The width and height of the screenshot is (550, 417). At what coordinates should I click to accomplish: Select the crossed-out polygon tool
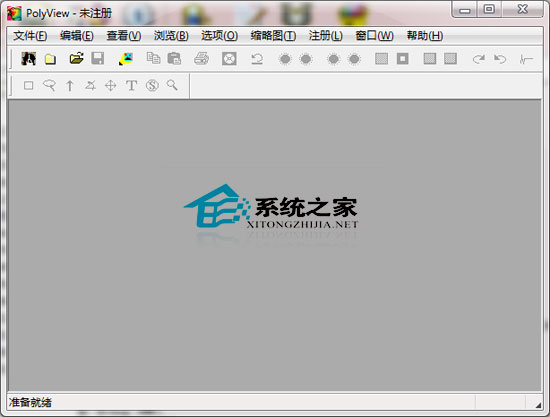pos(90,85)
